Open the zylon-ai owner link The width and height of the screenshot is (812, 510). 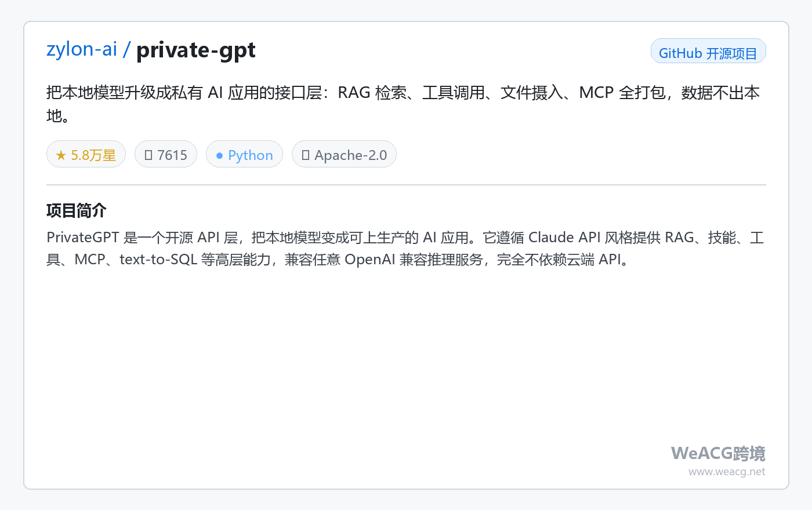[82, 49]
